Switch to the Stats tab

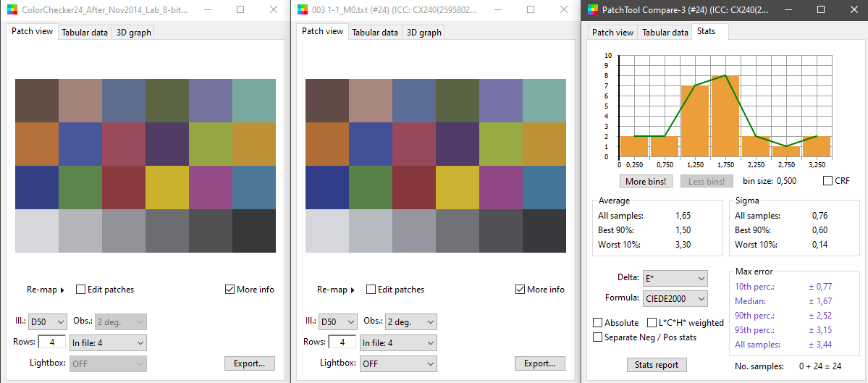coord(706,32)
